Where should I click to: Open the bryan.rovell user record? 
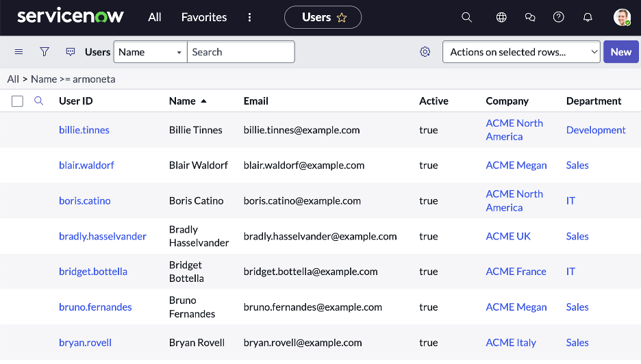click(85, 343)
